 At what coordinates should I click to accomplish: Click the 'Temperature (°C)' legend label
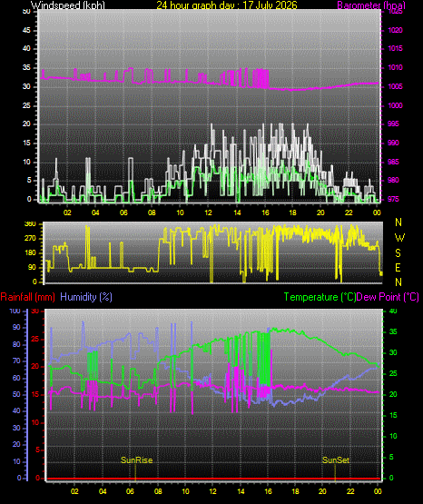tap(320, 297)
